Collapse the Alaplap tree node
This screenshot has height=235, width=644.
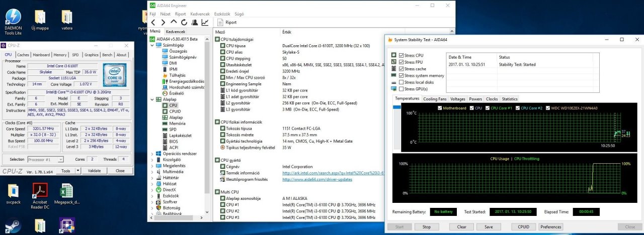click(x=152, y=99)
